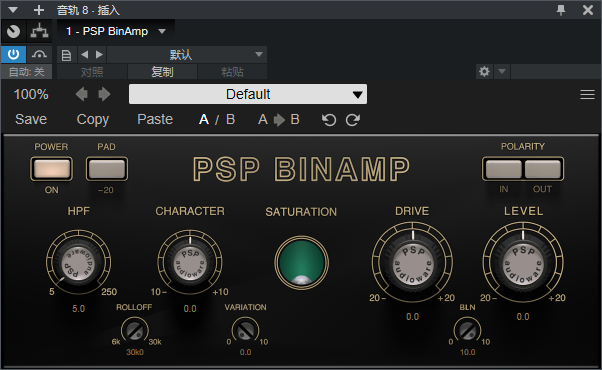This screenshot has height=370, width=602.
Task: Click Copy in the plugin toolbar
Action: click(x=93, y=120)
